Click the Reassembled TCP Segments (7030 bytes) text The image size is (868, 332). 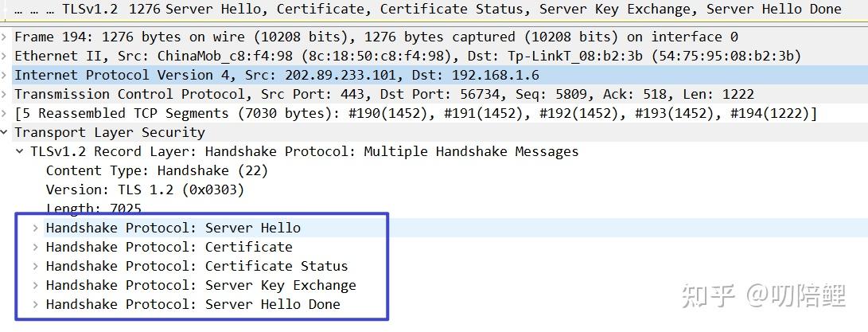point(415,114)
